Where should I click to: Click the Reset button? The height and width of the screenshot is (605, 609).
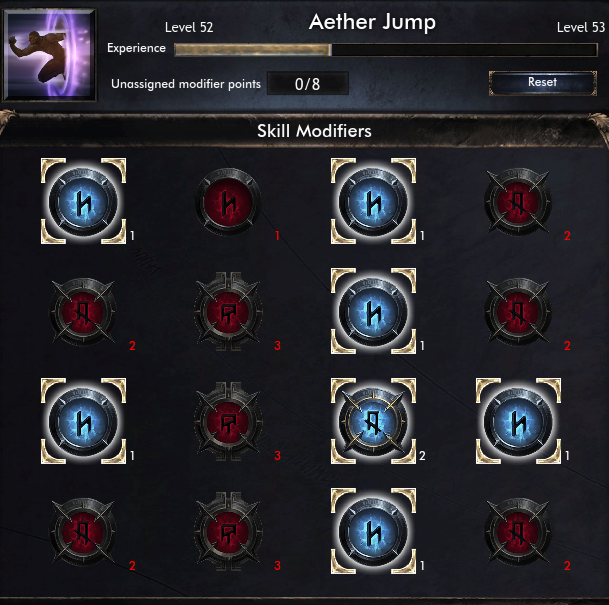coord(543,83)
